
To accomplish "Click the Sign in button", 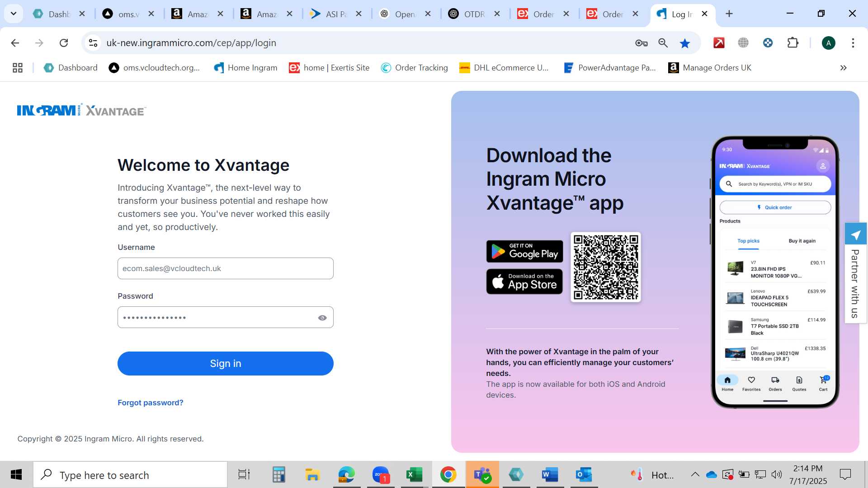I will pyautogui.click(x=226, y=363).
